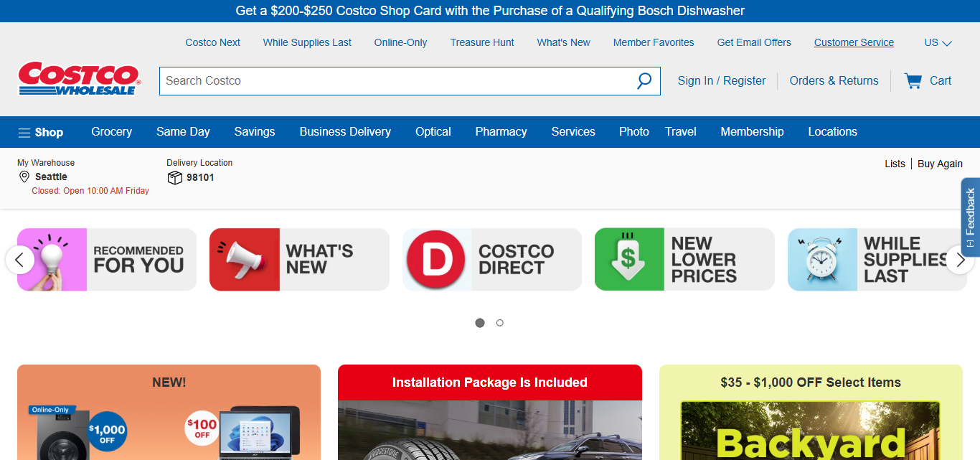Click the magnifying glass search icon

(644, 80)
